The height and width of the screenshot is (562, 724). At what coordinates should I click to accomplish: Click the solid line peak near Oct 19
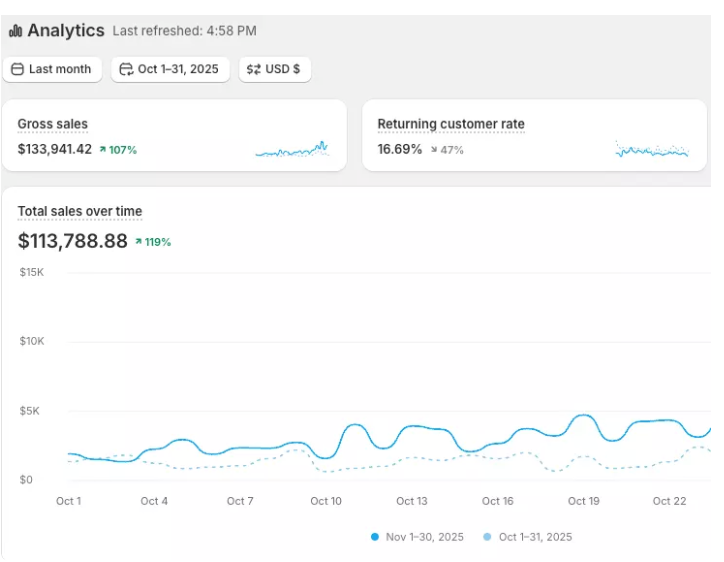coord(584,415)
